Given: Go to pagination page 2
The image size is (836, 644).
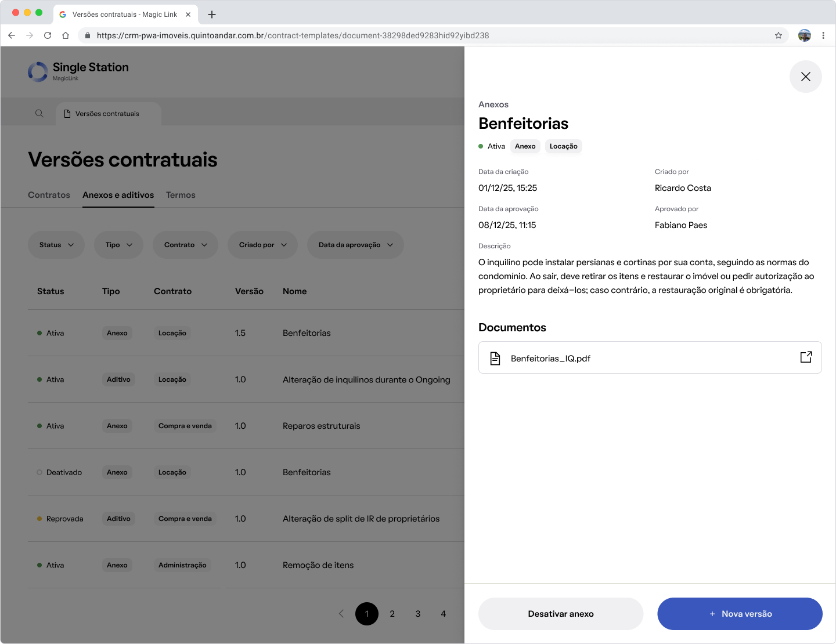Looking at the screenshot, I should (x=392, y=614).
